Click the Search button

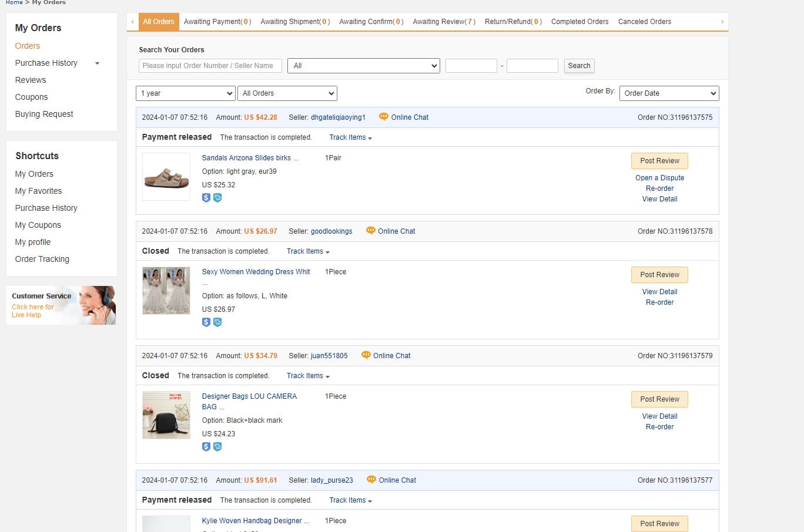579,66
